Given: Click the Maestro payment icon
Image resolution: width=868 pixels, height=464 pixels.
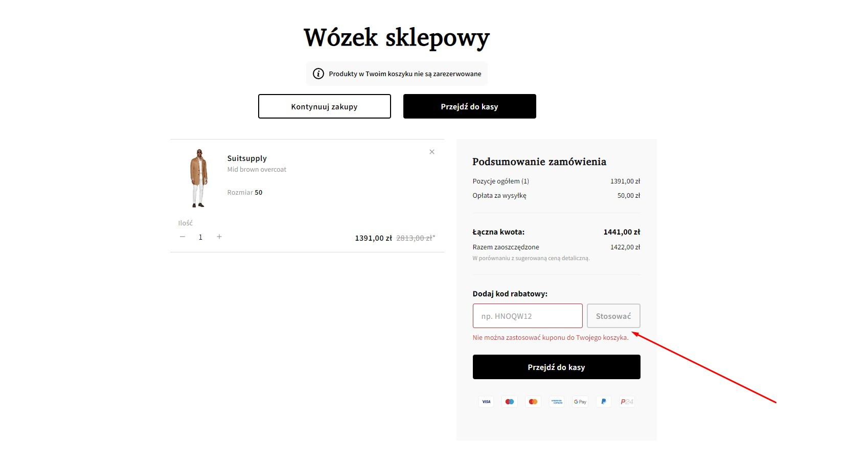Looking at the screenshot, I should [x=510, y=402].
